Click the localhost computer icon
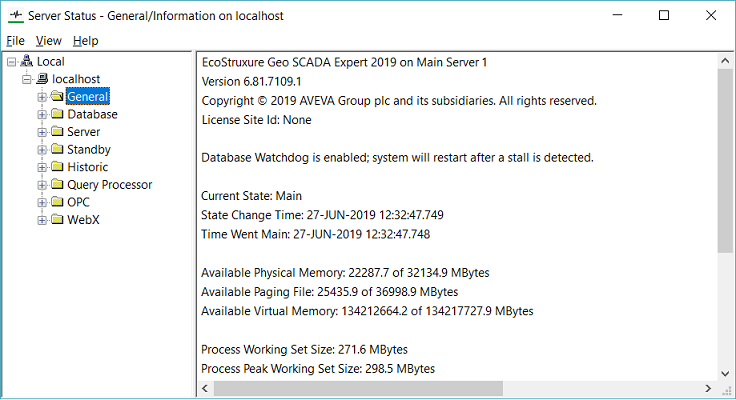 click(42, 79)
